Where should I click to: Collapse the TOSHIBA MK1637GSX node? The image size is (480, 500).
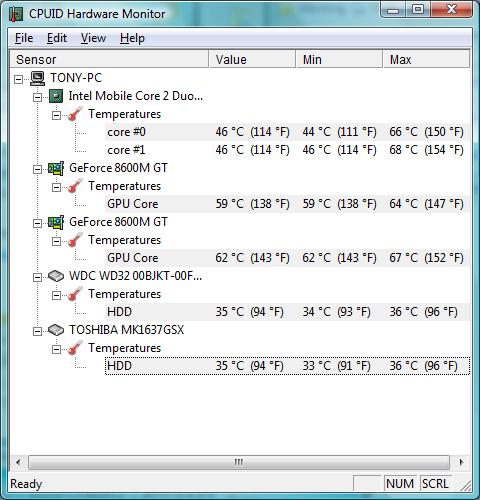click(37, 331)
